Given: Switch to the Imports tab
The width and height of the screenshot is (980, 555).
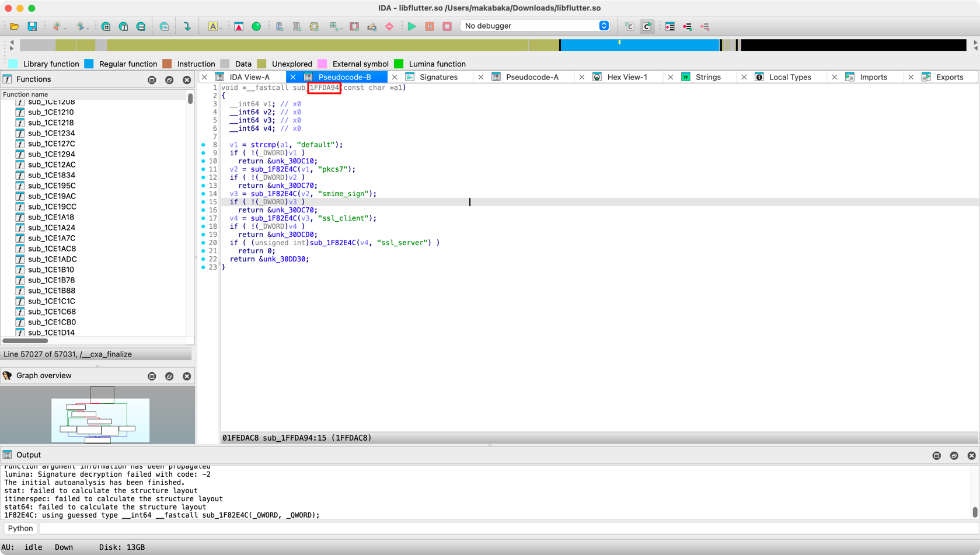Looking at the screenshot, I should (x=873, y=77).
